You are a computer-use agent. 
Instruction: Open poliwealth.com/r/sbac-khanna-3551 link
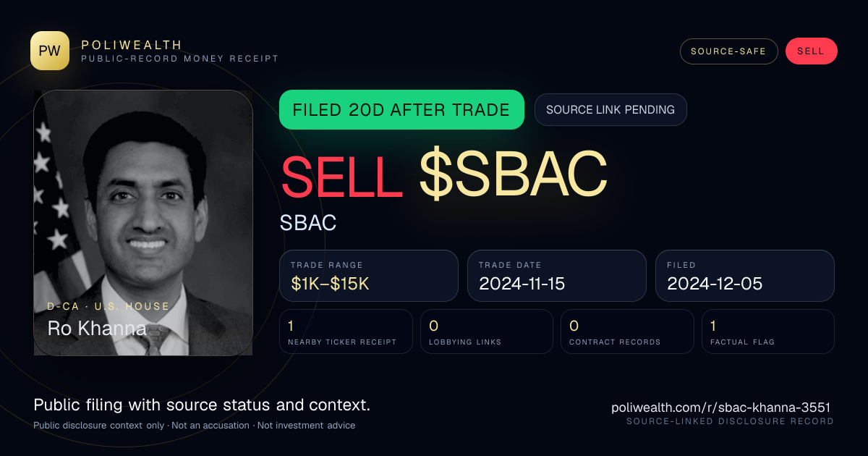point(720,408)
